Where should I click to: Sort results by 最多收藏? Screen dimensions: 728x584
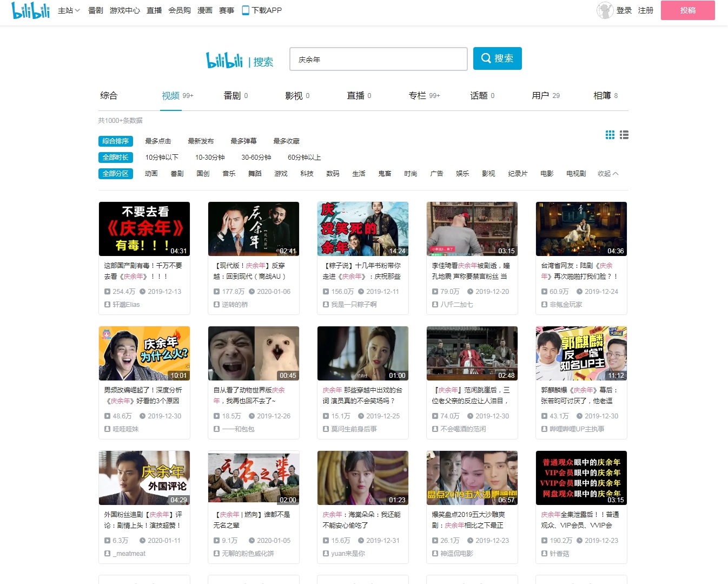pyautogui.click(x=286, y=141)
